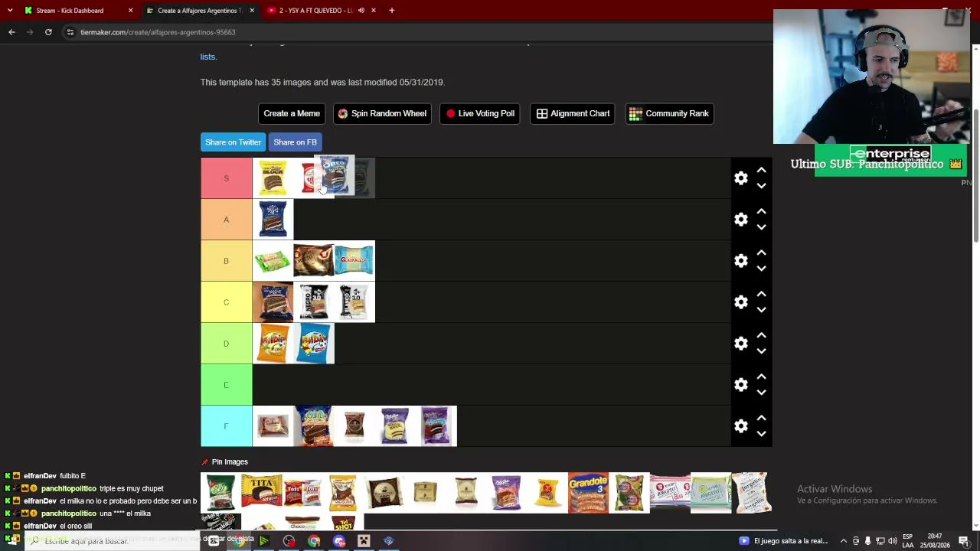980x551 pixels.
Task: Open the taskbar clock and calendar
Action: pos(935,541)
